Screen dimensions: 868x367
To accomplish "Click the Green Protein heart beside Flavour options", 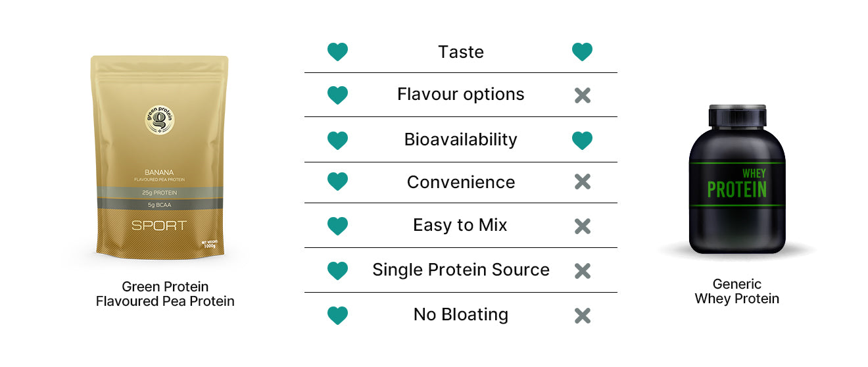I will click(337, 95).
